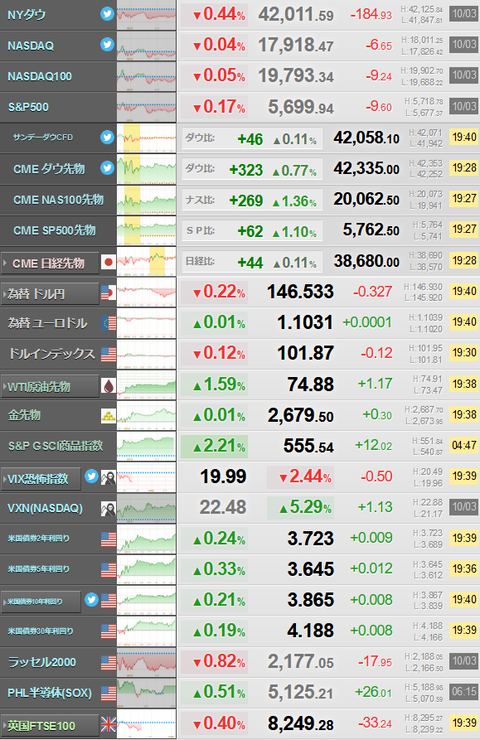Open the S&P500 mini chart
Viewport: 480px width, 740px height.
pos(146,107)
